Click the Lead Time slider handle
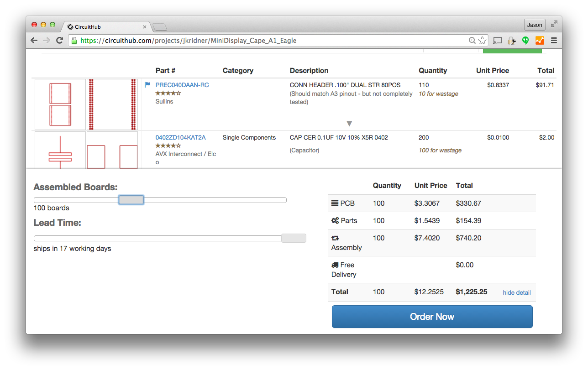 [294, 238]
